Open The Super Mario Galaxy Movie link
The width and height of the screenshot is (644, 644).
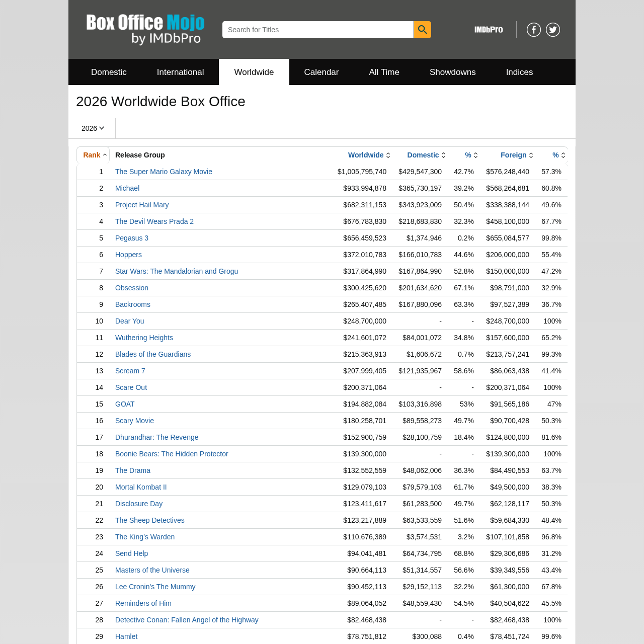pos(164,172)
